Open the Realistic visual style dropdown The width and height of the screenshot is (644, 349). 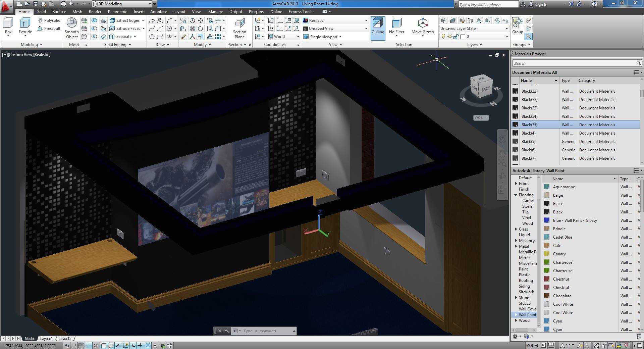(x=335, y=20)
